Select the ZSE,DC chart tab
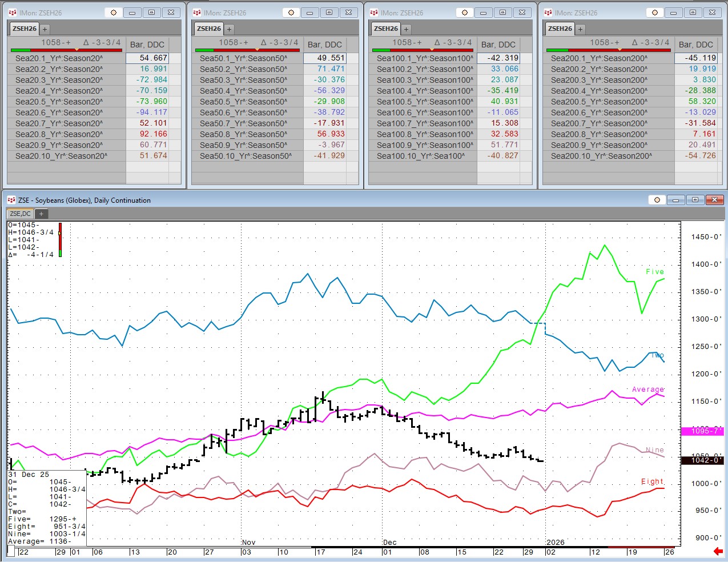The width and height of the screenshot is (728, 562). coord(21,214)
